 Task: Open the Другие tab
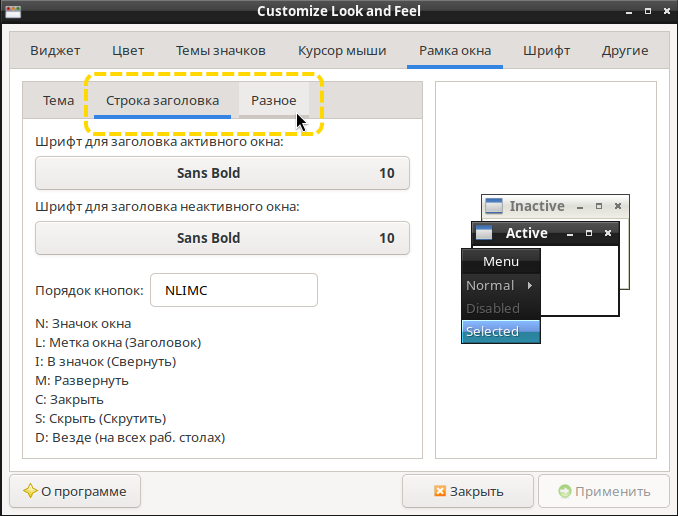625,50
